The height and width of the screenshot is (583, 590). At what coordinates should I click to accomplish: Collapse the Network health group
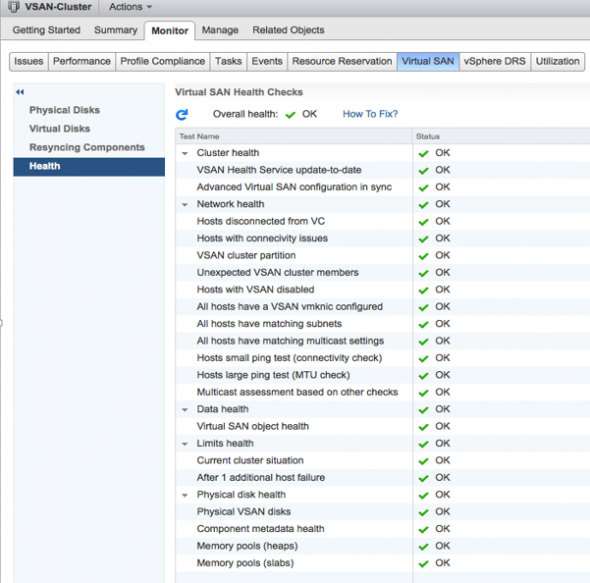pos(185,205)
